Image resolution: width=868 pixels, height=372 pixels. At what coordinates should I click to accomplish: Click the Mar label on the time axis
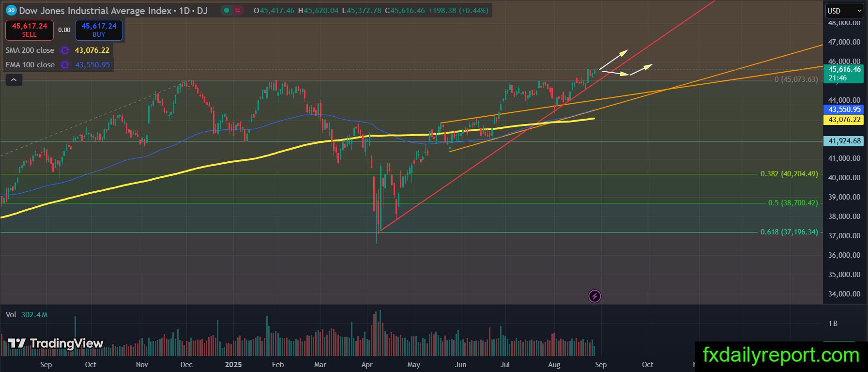point(320,365)
